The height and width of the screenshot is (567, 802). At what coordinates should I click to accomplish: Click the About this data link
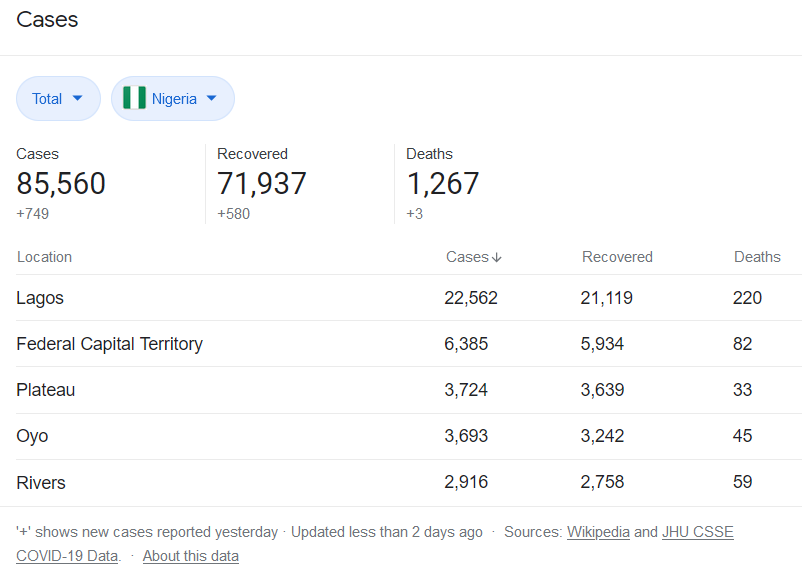click(x=190, y=556)
